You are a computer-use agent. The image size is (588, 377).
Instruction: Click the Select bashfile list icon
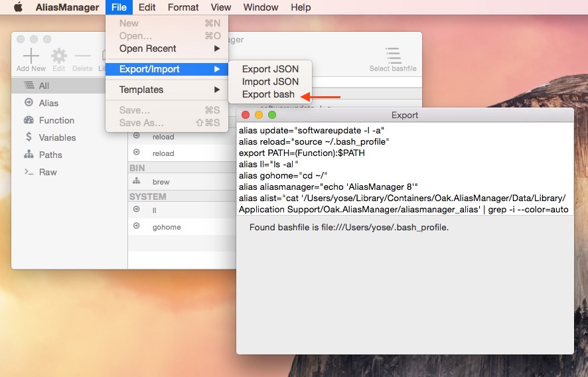coord(393,56)
